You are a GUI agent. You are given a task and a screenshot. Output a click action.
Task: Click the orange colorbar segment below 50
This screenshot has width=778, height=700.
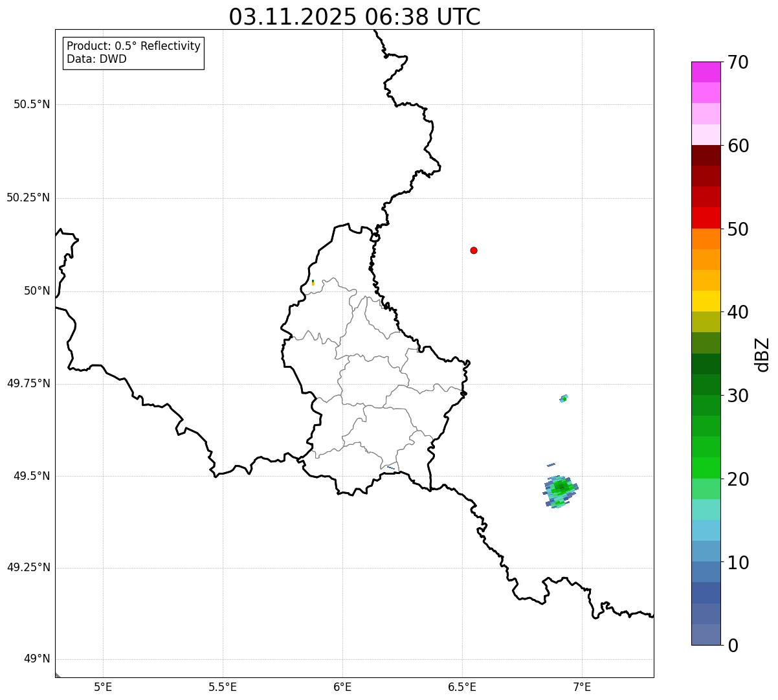(706, 239)
